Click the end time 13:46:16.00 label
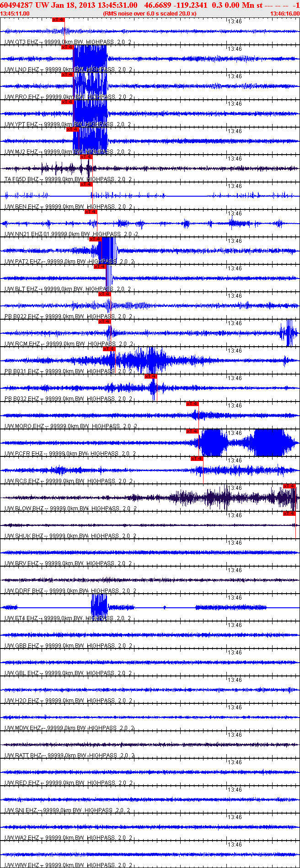300x868 pixels. (x=285, y=14)
